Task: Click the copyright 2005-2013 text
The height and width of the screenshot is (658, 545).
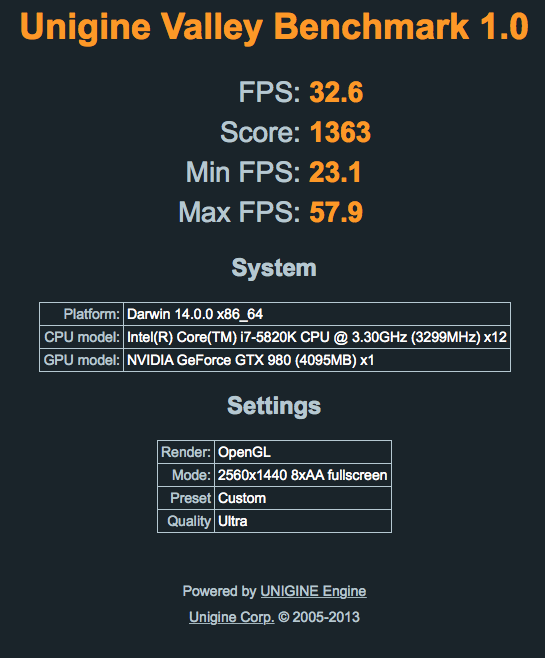Action: [319, 617]
